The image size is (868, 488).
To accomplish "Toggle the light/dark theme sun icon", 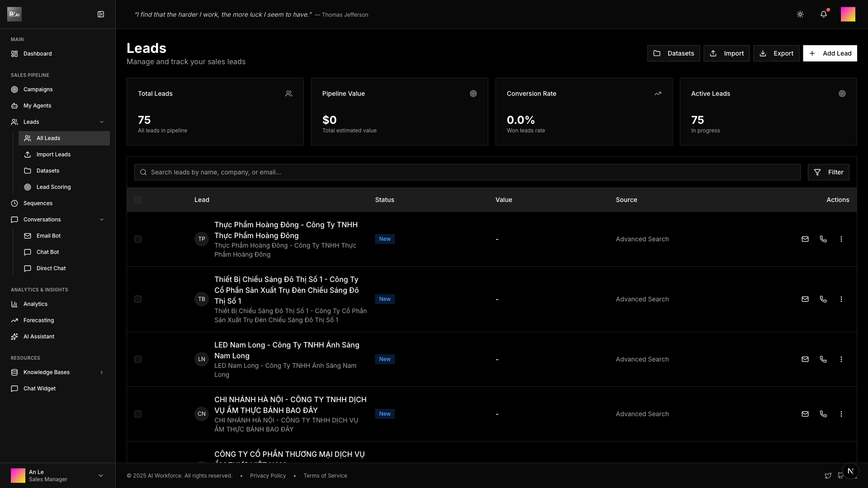I will pyautogui.click(x=800, y=14).
